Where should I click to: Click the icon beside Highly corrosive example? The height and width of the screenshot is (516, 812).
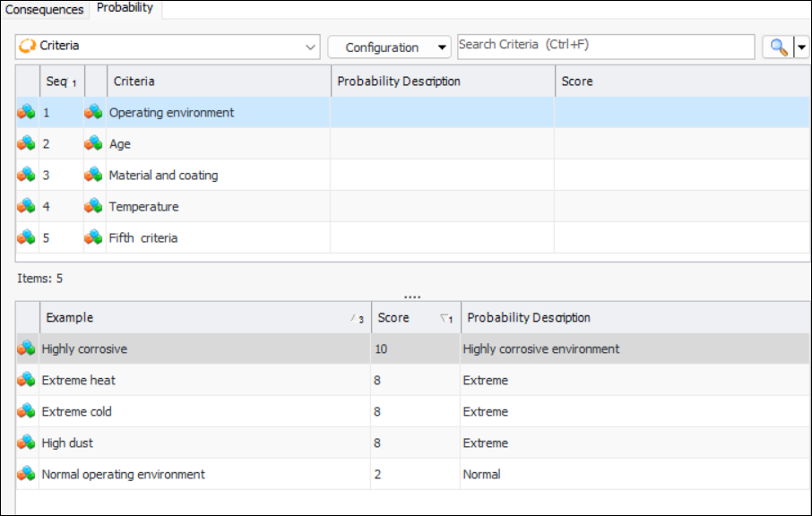click(x=27, y=349)
